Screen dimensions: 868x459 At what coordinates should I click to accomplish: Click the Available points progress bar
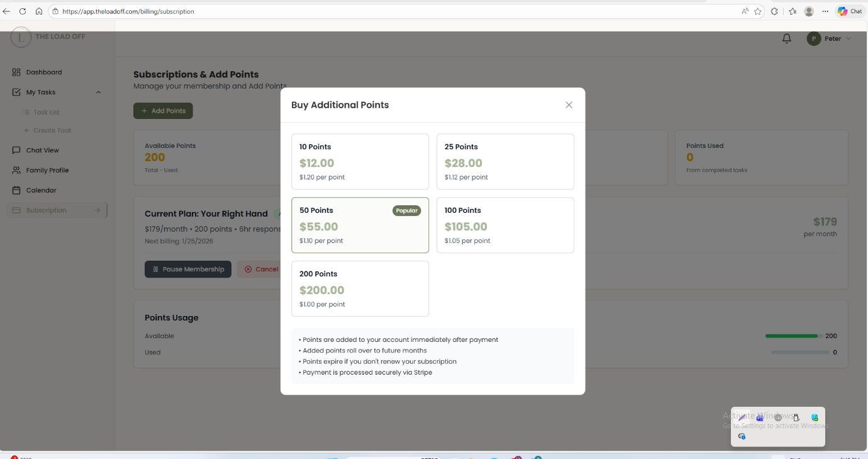[793, 336]
